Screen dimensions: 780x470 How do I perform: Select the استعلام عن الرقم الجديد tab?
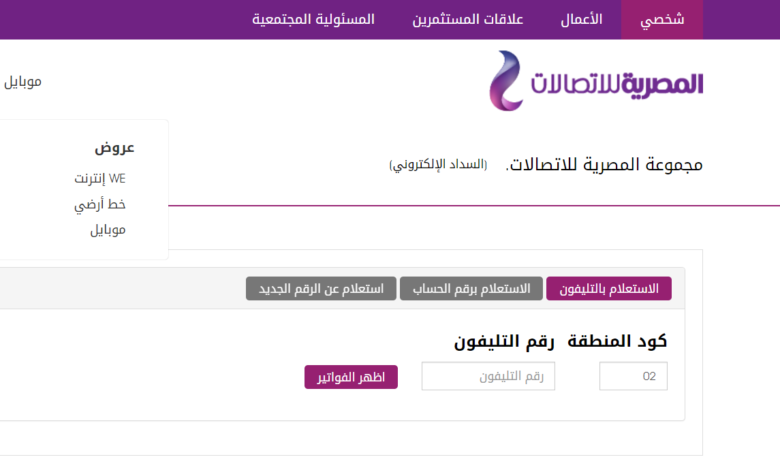321,288
